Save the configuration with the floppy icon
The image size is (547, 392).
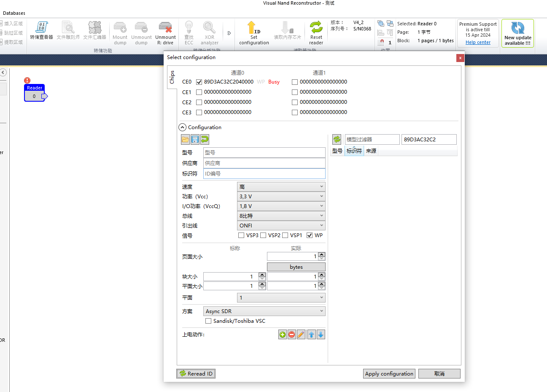195,139
